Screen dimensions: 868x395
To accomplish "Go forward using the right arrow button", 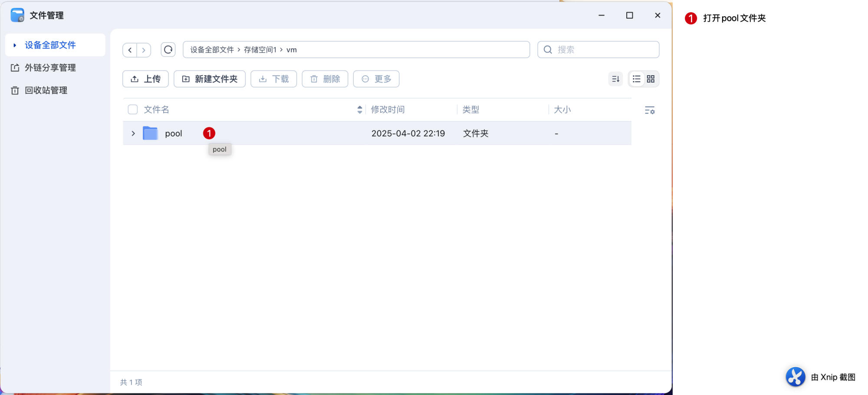I will tap(144, 50).
